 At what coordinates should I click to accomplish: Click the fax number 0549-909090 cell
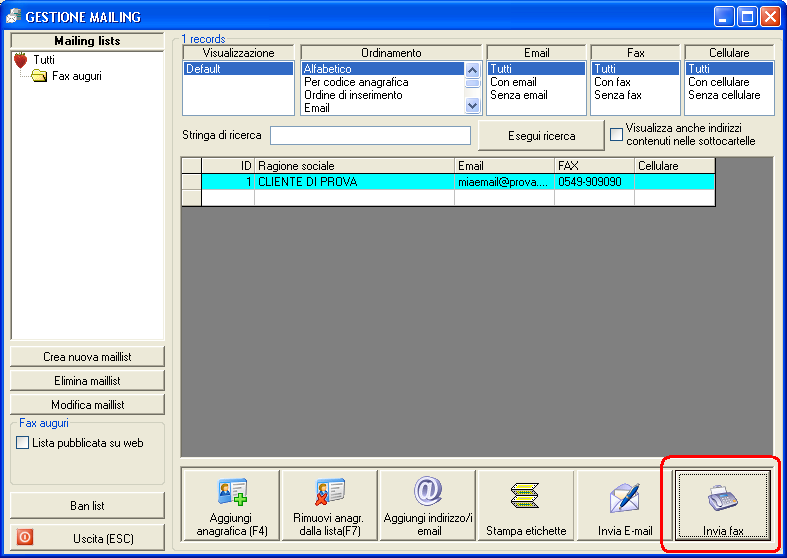click(594, 182)
